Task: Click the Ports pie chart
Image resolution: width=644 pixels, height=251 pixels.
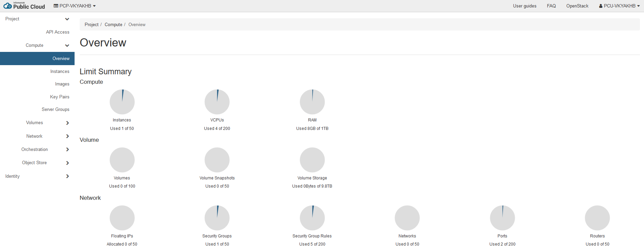Action: [x=502, y=218]
